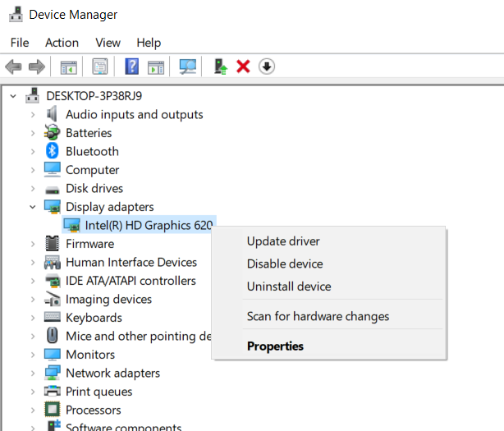
Task: Click the Help toolbar icon
Action: click(x=131, y=66)
